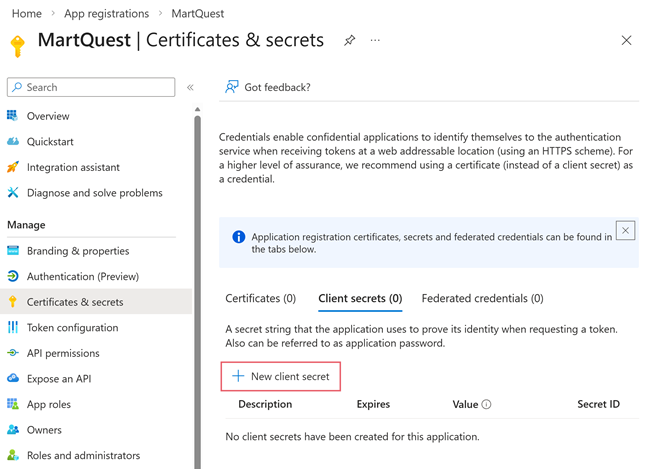Click 'No client secrets have been created' text
650x469 pixels.
pyautogui.click(x=352, y=436)
